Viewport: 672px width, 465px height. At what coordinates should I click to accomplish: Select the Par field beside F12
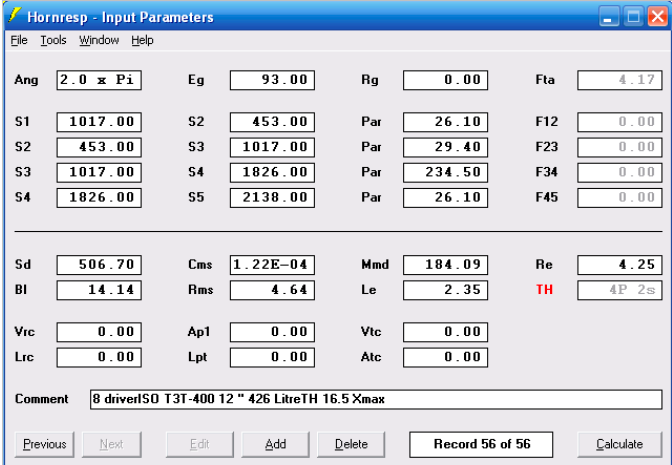(x=445, y=122)
